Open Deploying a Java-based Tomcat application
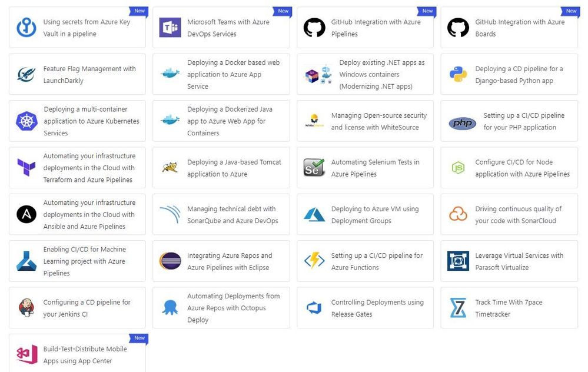Screen dimensions: 588x372 tap(221, 168)
